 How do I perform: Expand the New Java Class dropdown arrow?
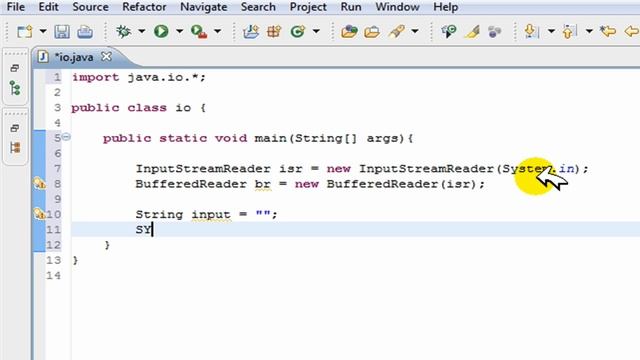pos(316,31)
